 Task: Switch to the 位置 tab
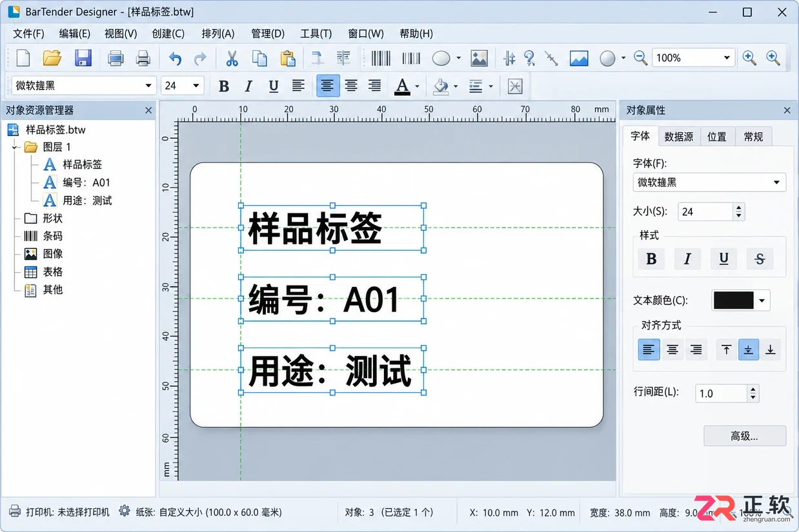click(x=717, y=137)
